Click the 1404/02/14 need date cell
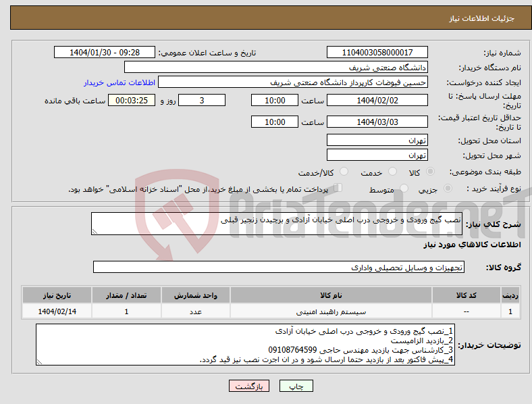The width and height of the screenshot is (532, 404). point(57,311)
